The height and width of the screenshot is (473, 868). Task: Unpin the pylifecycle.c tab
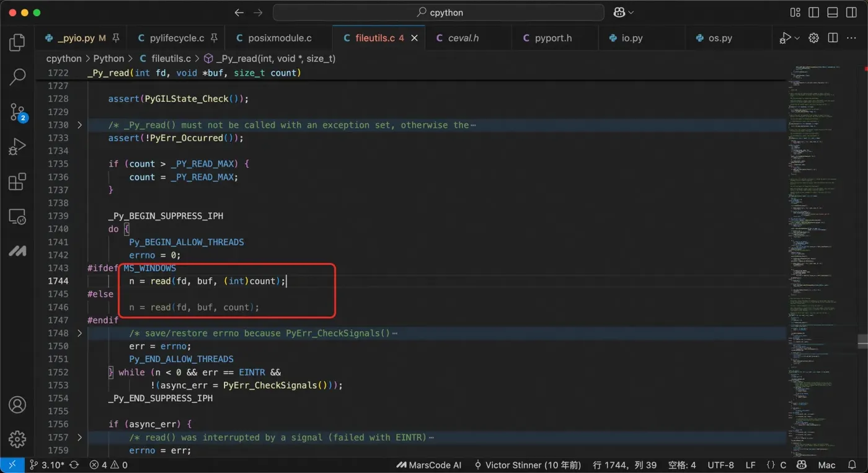click(214, 38)
